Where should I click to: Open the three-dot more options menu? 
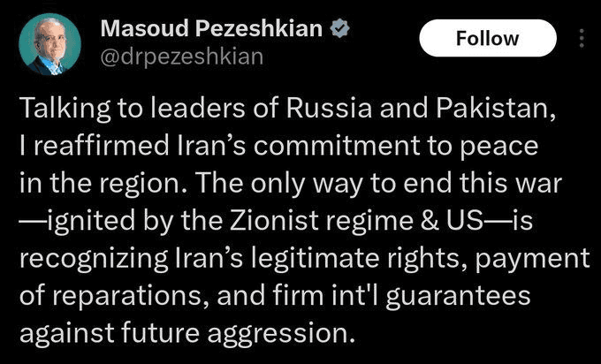tap(581, 39)
